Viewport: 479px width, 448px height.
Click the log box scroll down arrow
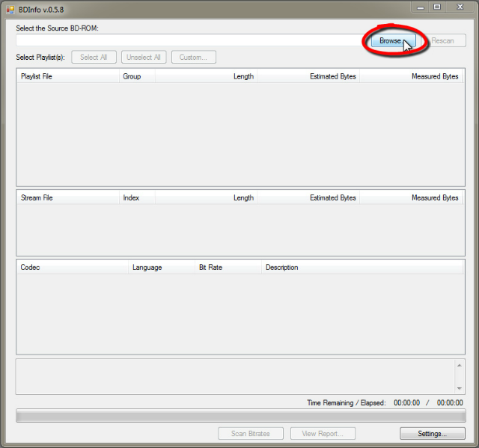[x=459, y=388]
